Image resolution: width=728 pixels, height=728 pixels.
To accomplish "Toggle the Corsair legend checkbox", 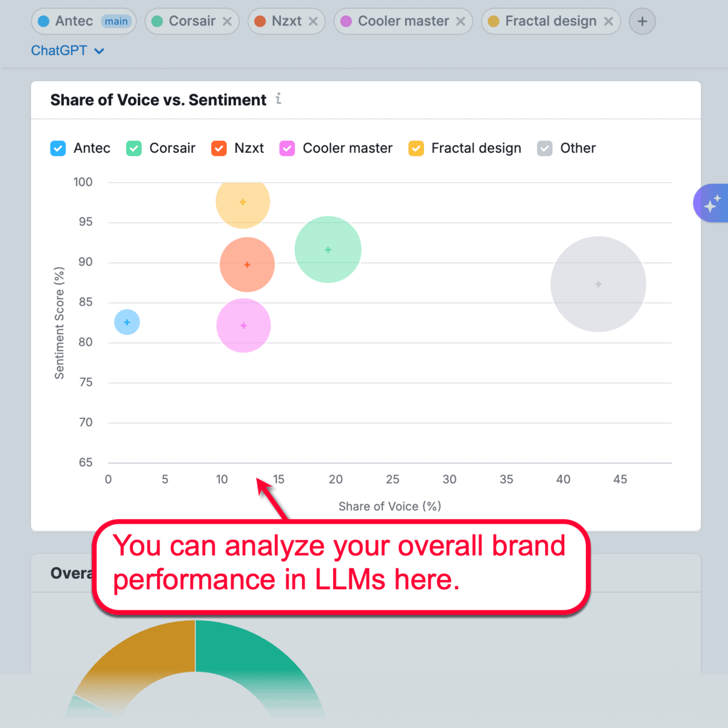I will pyautogui.click(x=134, y=149).
